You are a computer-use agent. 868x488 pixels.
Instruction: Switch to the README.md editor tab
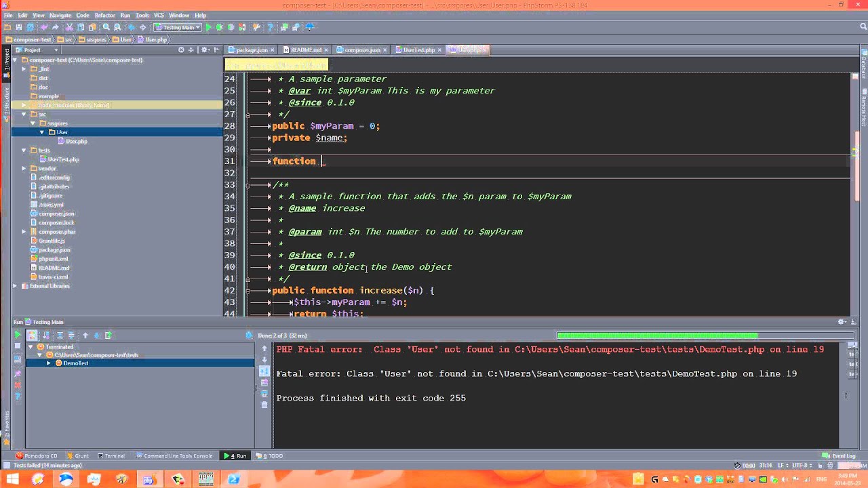[x=307, y=50]
